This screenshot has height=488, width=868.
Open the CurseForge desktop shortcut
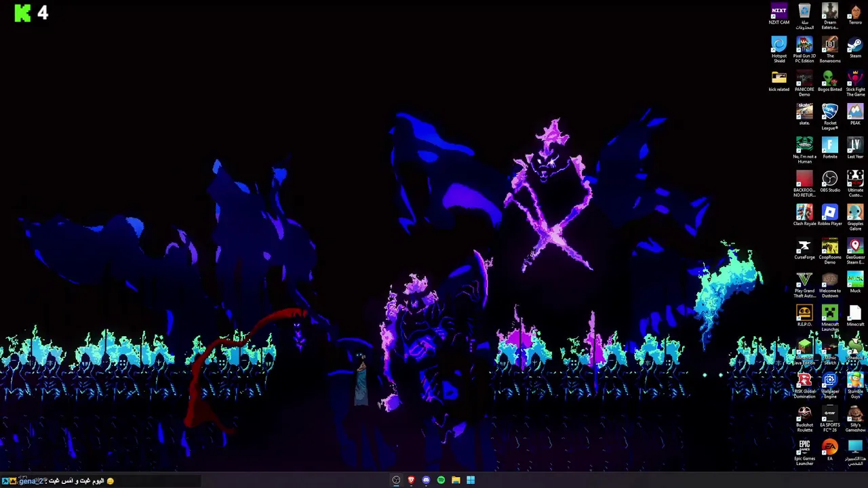tap(804, 249)
